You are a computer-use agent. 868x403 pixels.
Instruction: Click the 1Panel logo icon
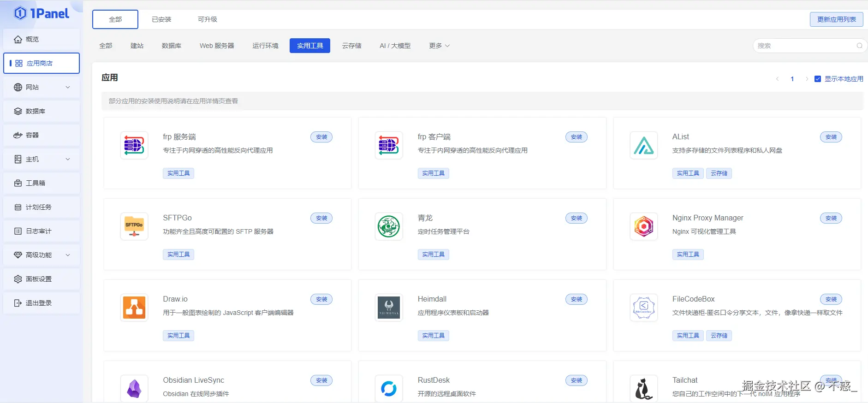pyautogui.click(x=20, y=13)
